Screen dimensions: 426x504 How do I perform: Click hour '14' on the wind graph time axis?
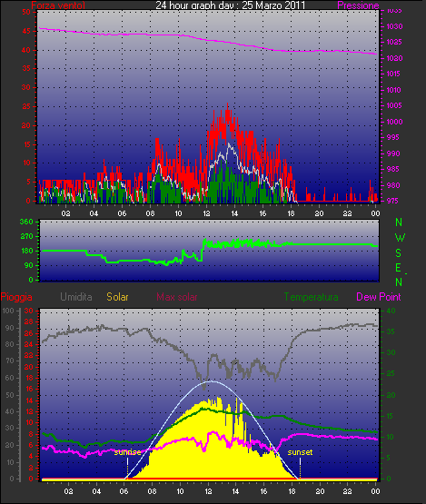tap(234, 213)
